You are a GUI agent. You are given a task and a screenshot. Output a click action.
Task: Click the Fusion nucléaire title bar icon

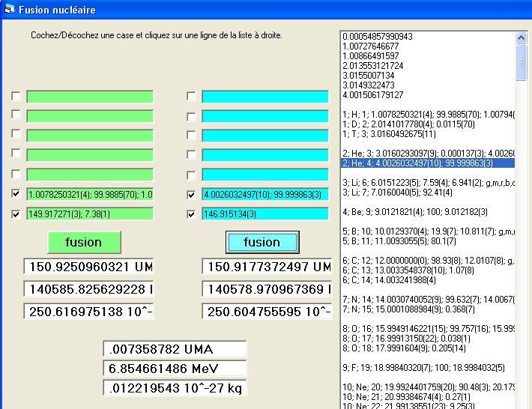pyautogui.click(x=9, y=9)
